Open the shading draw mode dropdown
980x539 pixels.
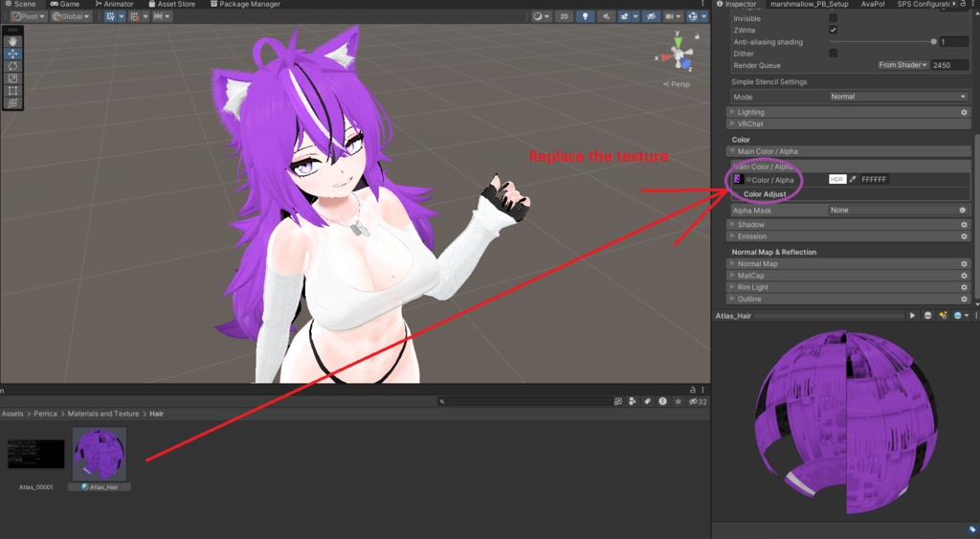click(x=541, y=16)
